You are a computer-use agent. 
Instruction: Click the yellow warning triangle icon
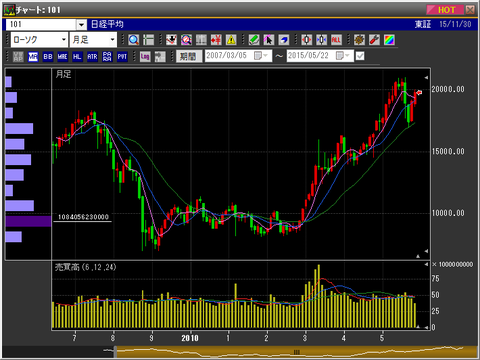click(x=231, y=40)
